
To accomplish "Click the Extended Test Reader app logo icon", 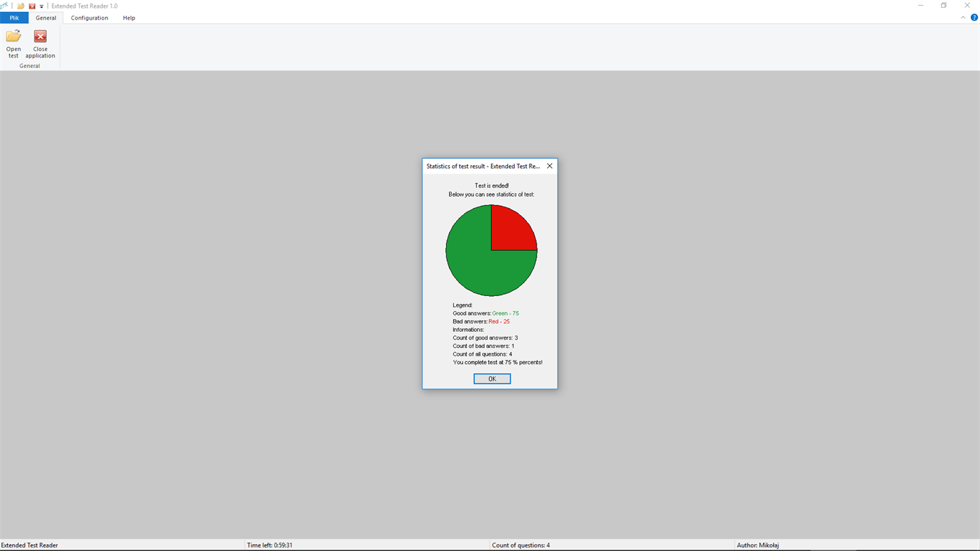I will 4,5.
